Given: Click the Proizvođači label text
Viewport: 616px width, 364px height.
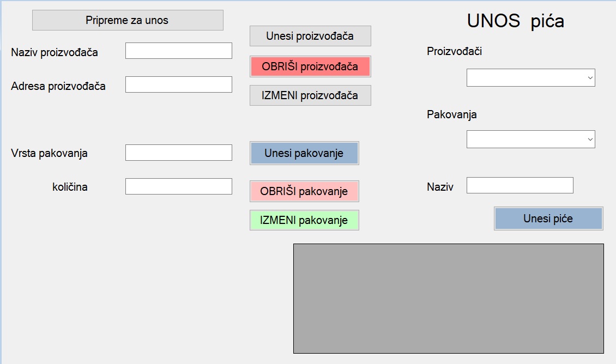Looking at the screenshot, I should coord(454,52).
